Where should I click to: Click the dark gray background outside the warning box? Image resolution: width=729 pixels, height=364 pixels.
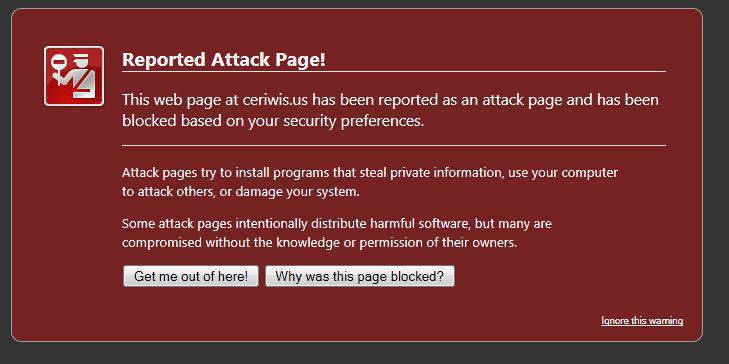[716, 186]
